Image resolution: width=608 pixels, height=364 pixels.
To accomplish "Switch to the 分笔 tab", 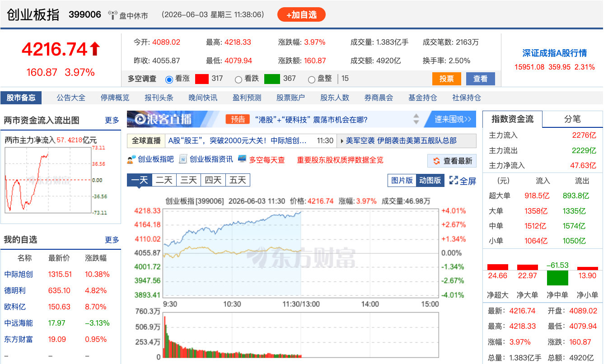I will [572, 119].
